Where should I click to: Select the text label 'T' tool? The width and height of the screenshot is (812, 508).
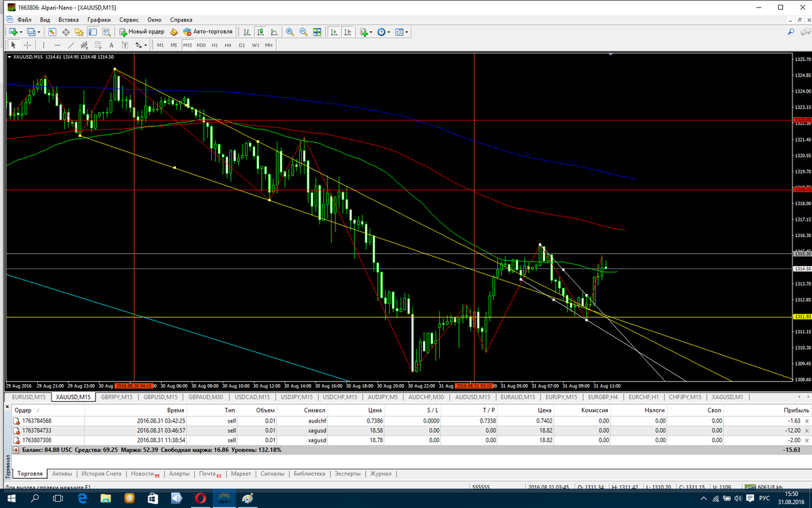[x=125, y=45]
